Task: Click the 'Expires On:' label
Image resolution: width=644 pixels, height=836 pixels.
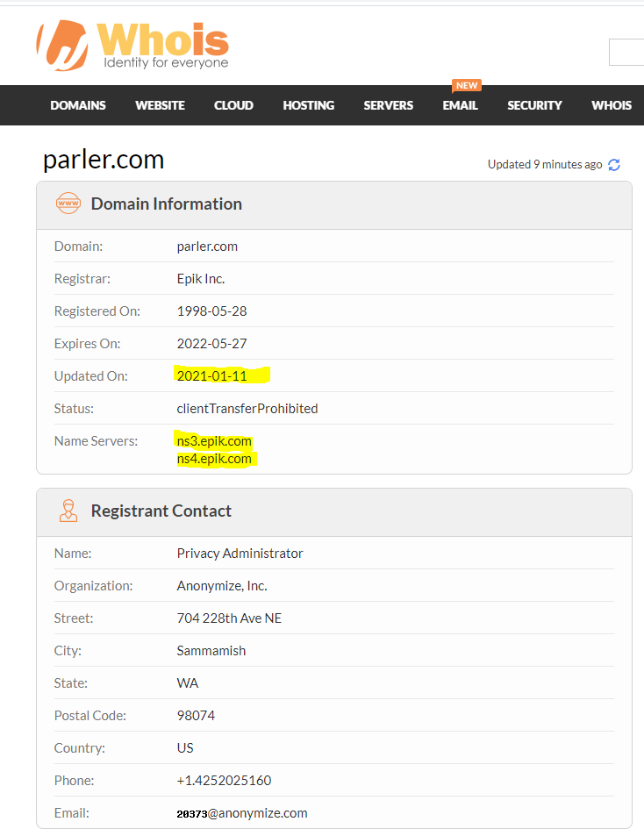Action: tap(88, 344)
